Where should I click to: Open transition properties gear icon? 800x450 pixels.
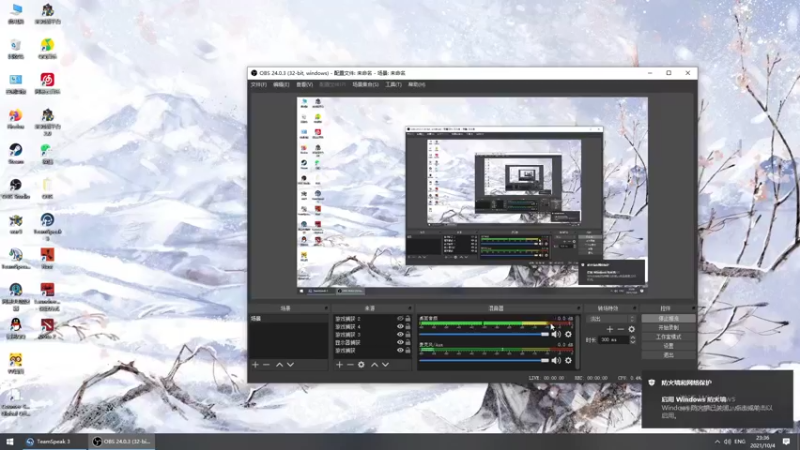click(632, 329)
